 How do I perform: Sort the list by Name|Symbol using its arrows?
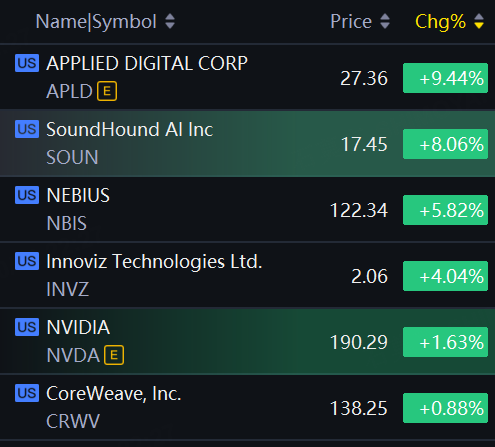[170, 21]
